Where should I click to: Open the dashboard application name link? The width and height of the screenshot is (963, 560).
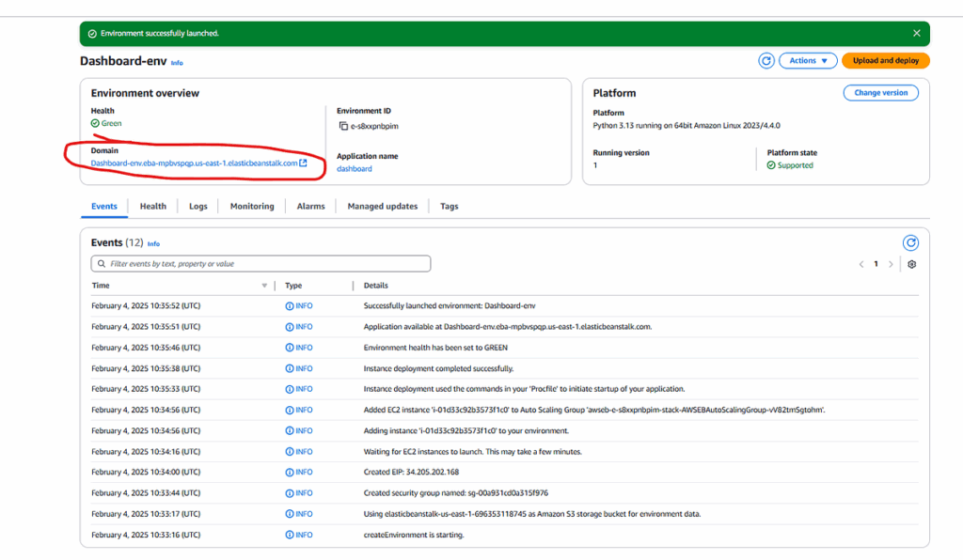(355, 169)
